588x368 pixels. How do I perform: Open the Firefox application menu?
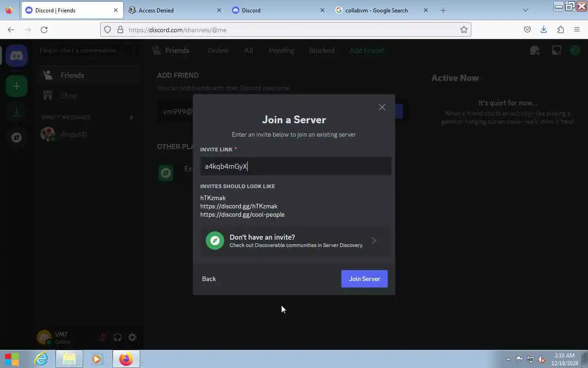pos(577,29)
